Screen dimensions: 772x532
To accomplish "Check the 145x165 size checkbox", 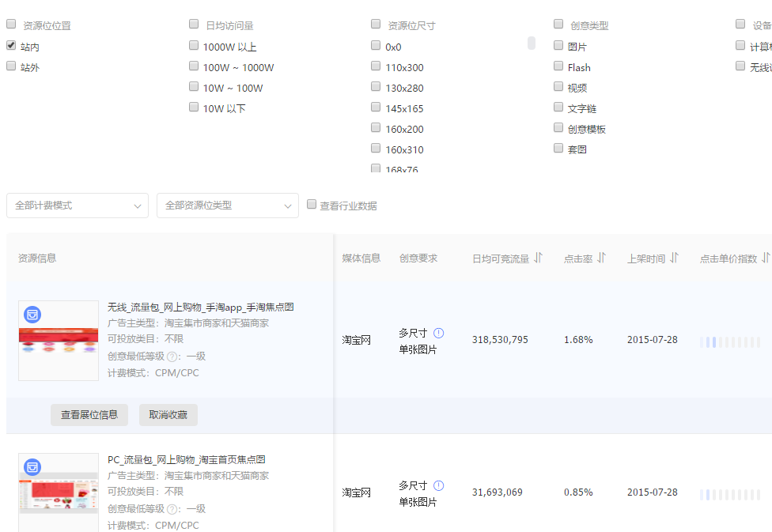I will pyautogui.click(x=376, y=108).
